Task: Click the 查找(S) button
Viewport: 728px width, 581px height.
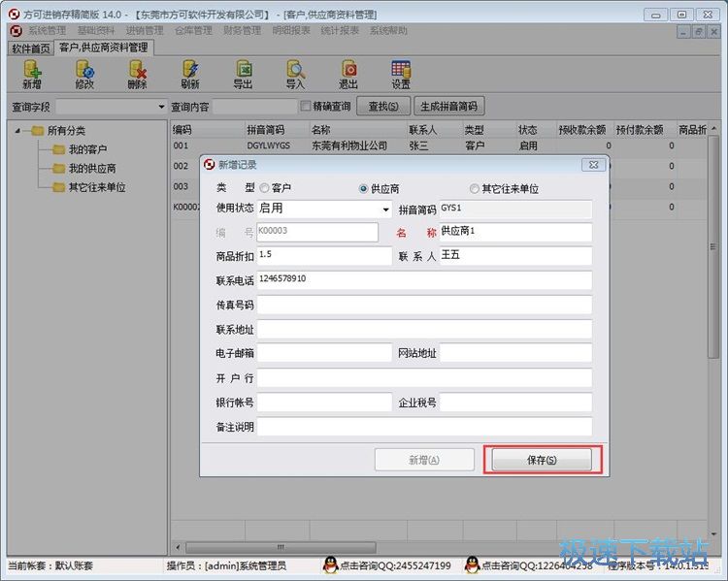Action: point(383,107)
